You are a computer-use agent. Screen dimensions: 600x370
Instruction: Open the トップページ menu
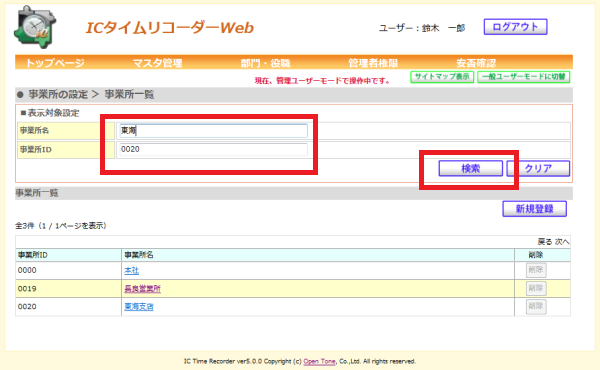[x=55, y=63]
